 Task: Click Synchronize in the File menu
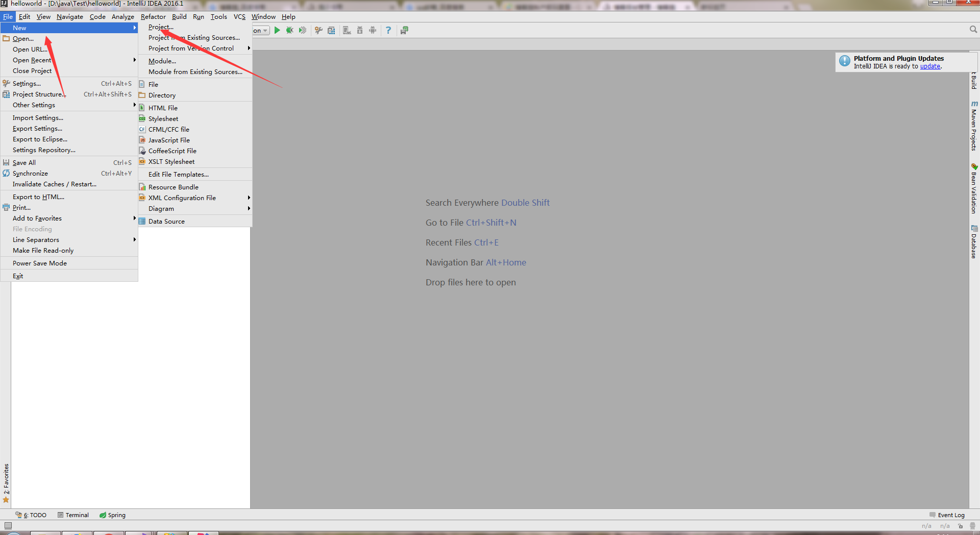pos(69,174)
